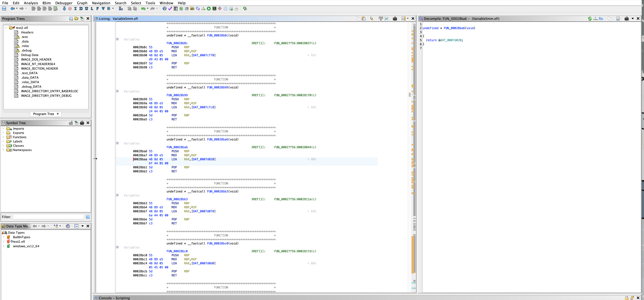Toggle variables section above FUN_00028bc0
Image resolution: width=644 pixels, height=300 pixels.
(117, 247)
